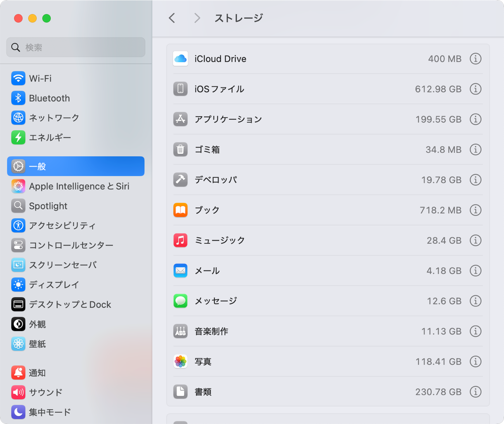Screen dimensions: 504x424
Task: Open スクリーンセーバ settings
Action: [x=76, y=265]
